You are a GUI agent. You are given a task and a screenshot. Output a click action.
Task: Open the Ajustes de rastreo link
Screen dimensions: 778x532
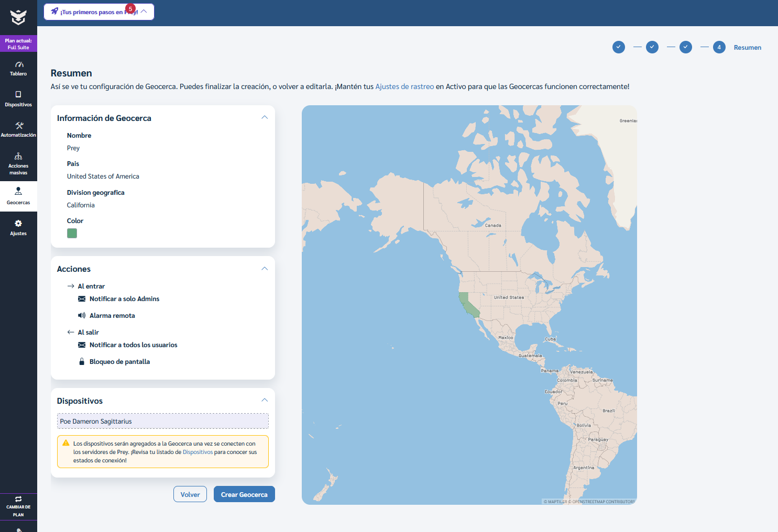(404, 86)
